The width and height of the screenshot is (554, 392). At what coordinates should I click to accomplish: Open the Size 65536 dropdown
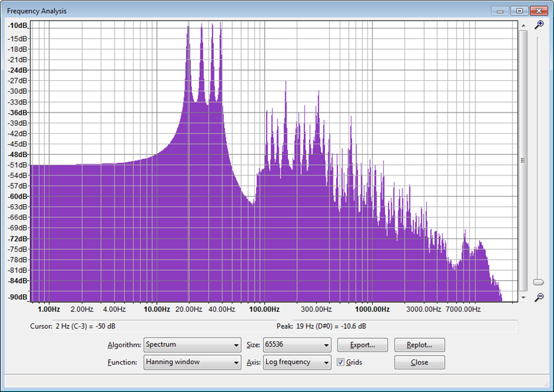[297, 344]
